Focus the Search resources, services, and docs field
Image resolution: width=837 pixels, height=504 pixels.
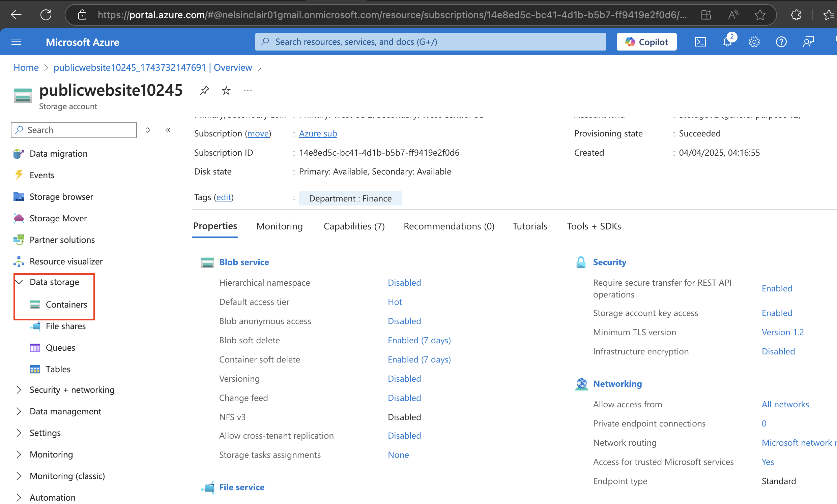430,42
